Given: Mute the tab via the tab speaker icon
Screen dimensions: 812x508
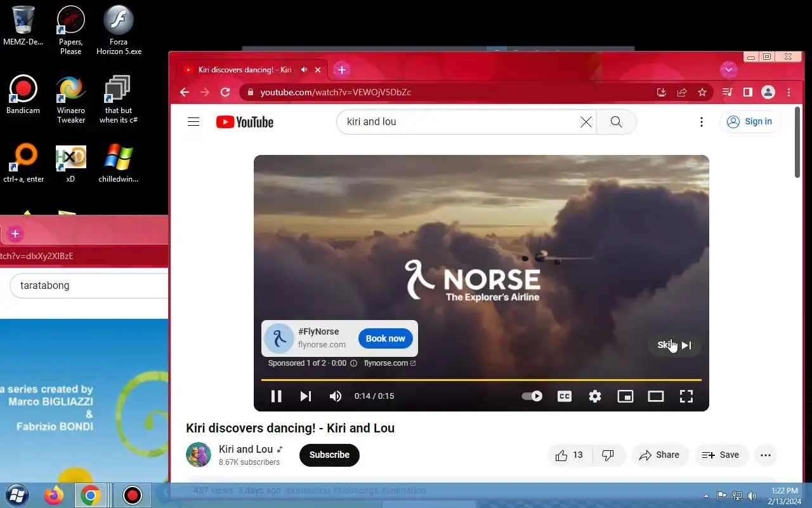Looking at the screenshot, I should click(x=304, y=70).
